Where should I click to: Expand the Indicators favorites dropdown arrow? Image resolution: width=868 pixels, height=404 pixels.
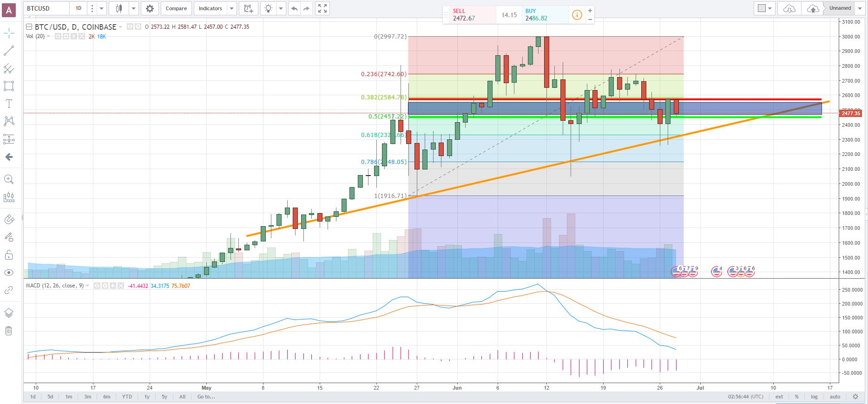[x=231, y=8]
